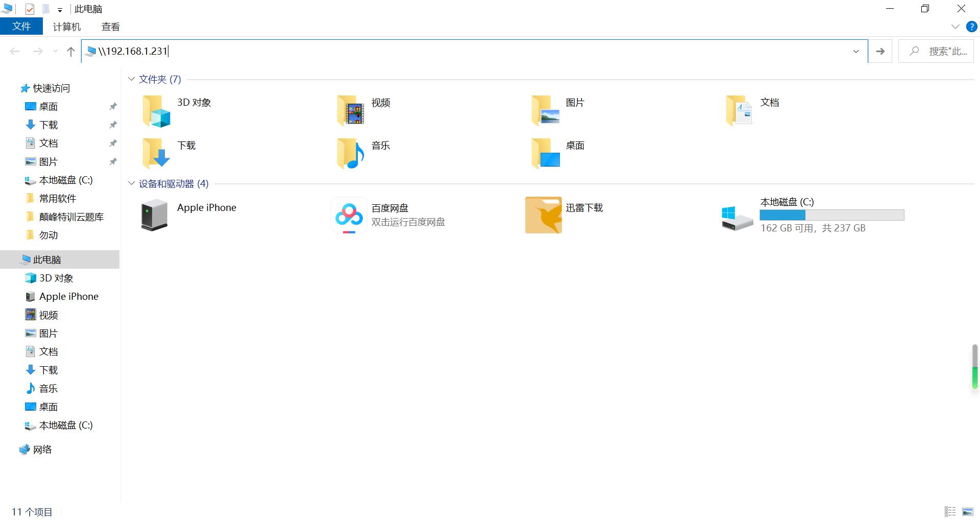Click the go arrow next to the address bar
The width and height of the screenshot is (980, 521).
click(880, 51)
